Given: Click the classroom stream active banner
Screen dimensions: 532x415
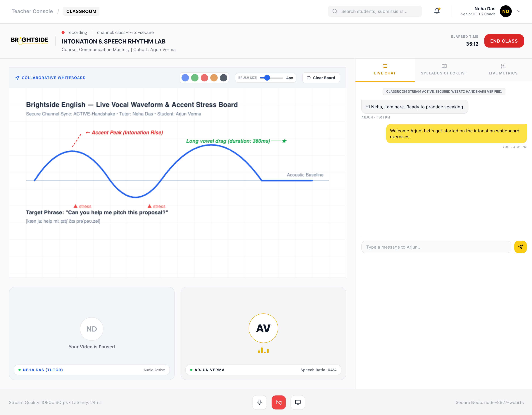Looking at the screenshot, I should [444, 92].
